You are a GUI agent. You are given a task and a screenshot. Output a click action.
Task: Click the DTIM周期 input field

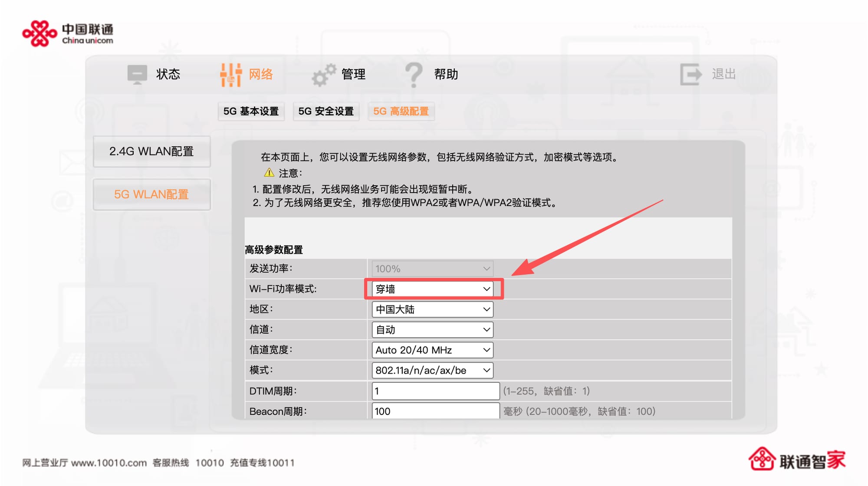(x=435, y=391)
